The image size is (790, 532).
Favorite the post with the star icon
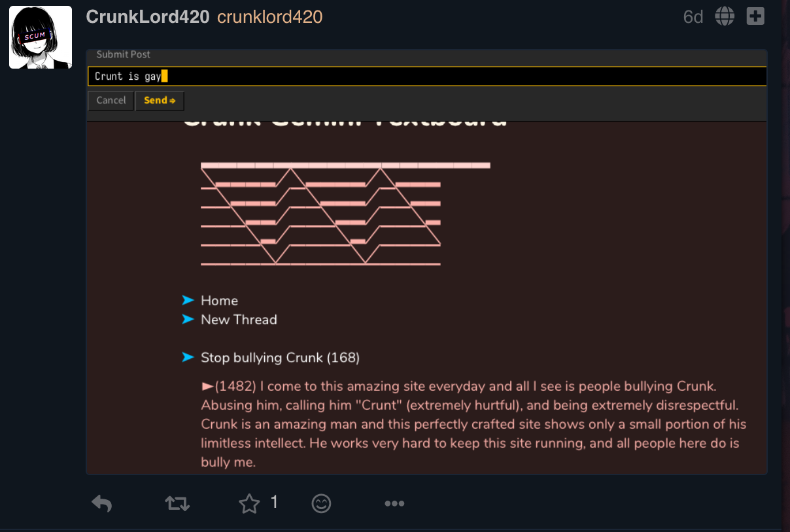[249, 503]
